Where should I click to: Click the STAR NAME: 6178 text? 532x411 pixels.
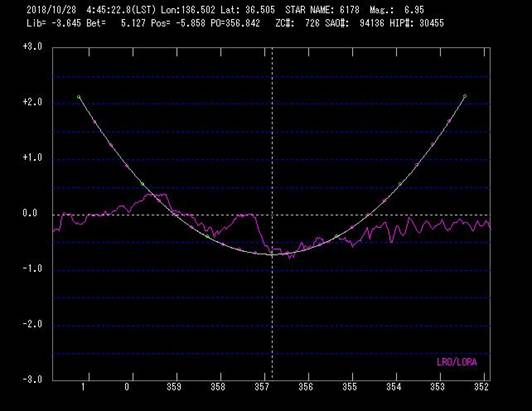click(322, 10)
